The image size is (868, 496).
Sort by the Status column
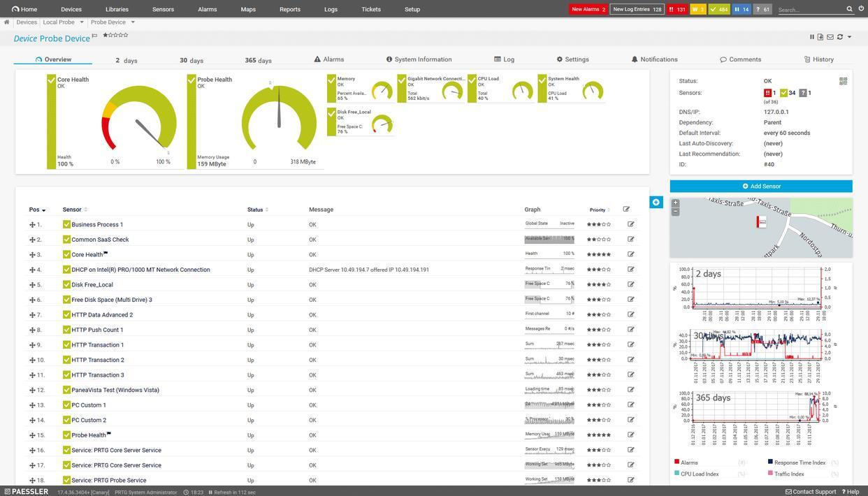click(x=258, y=210)
